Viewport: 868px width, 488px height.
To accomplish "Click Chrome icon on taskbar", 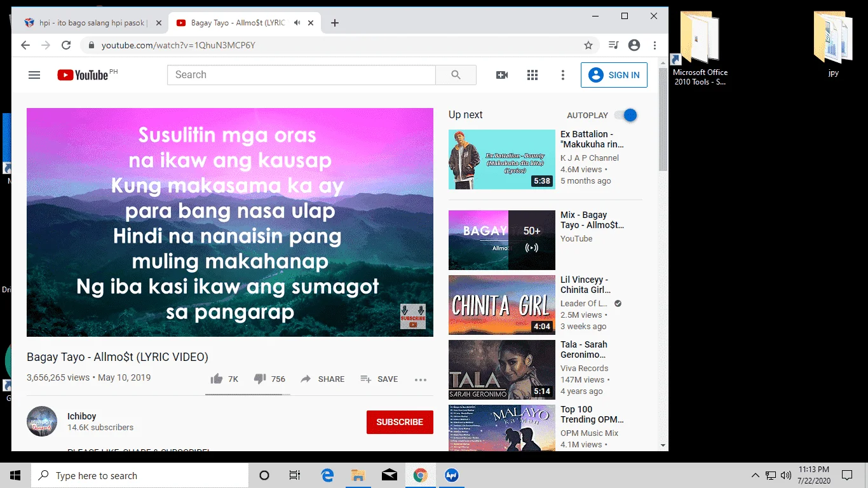I will point(420,475).
